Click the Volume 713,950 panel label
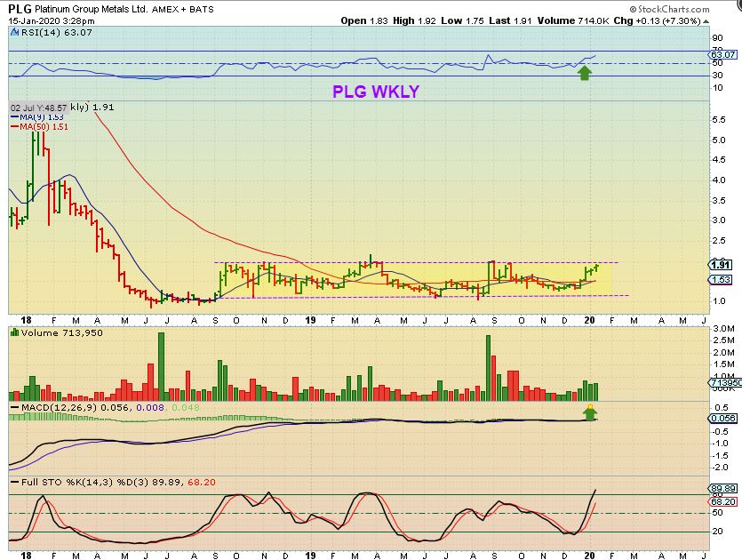742x560 pixels. [x=61, y=332]
